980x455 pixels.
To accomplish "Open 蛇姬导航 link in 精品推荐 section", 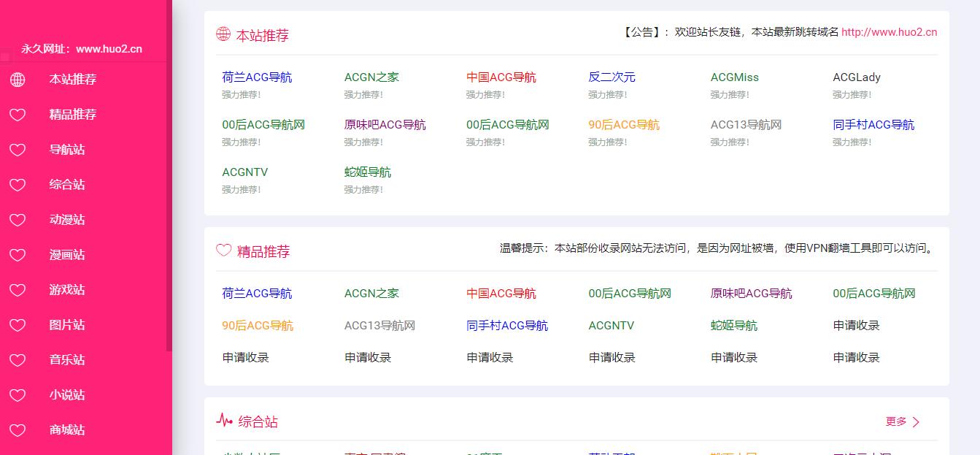I will click(734, 326).
